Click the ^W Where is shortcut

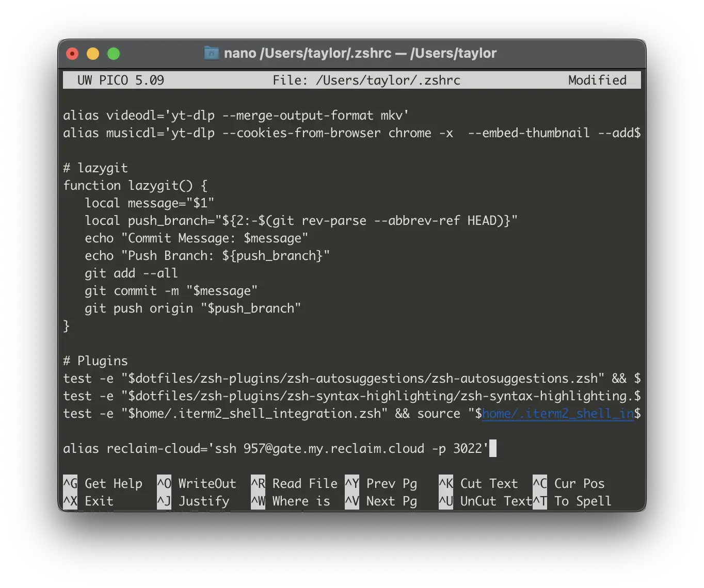point(291,501)
